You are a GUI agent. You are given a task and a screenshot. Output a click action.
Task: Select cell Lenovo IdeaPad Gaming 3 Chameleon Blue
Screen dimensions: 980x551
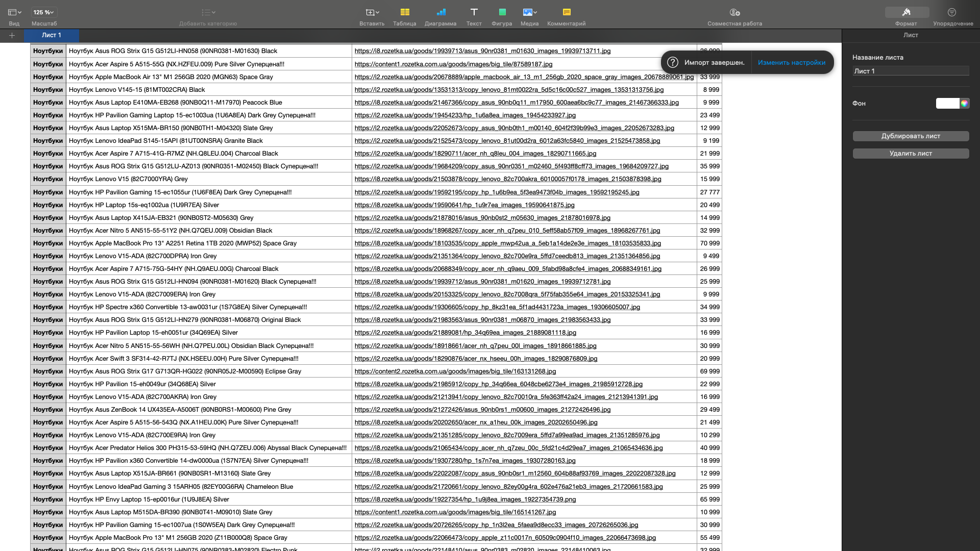tap(209, 487)
